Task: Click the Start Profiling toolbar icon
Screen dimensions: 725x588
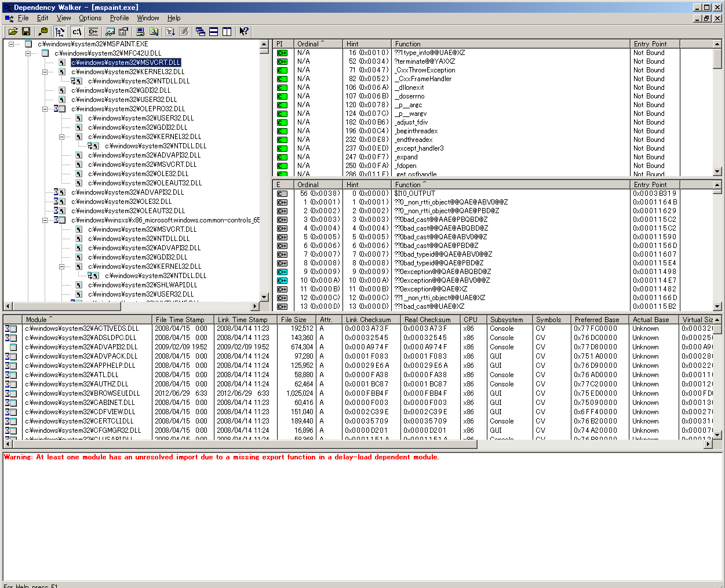Action: 170,32
